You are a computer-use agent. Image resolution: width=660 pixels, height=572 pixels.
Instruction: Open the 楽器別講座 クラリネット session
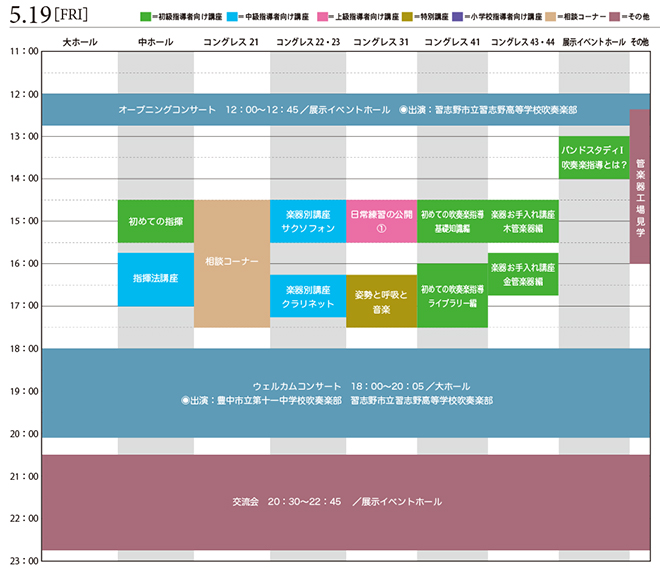[308, 296]
